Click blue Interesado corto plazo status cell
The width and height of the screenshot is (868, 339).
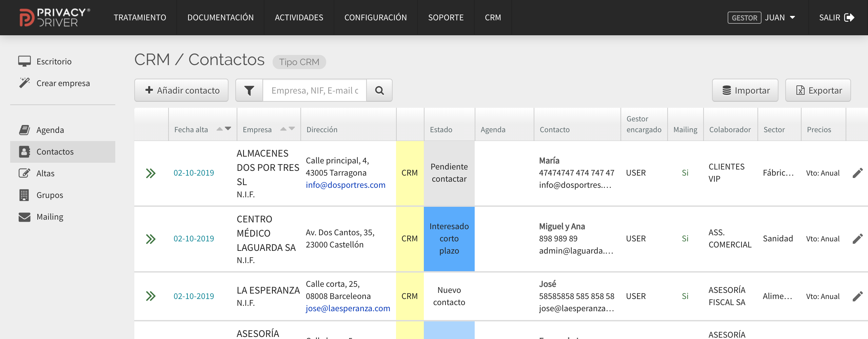tap(449, 239)
